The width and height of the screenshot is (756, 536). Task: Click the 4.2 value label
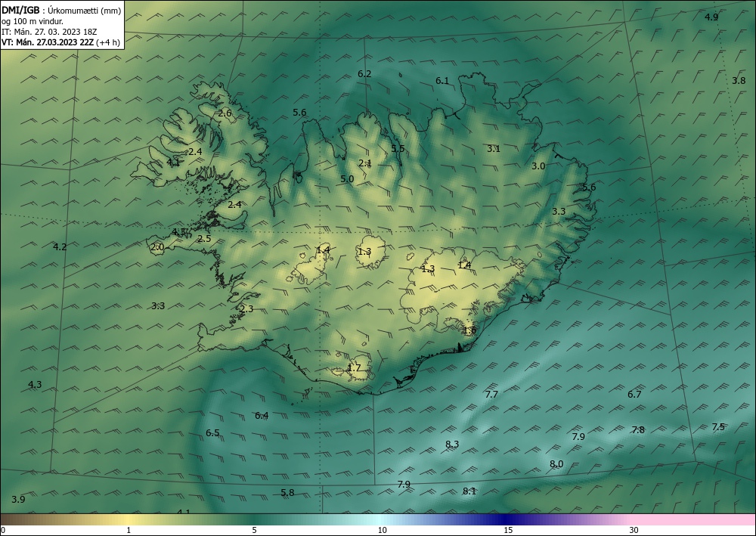60,247
